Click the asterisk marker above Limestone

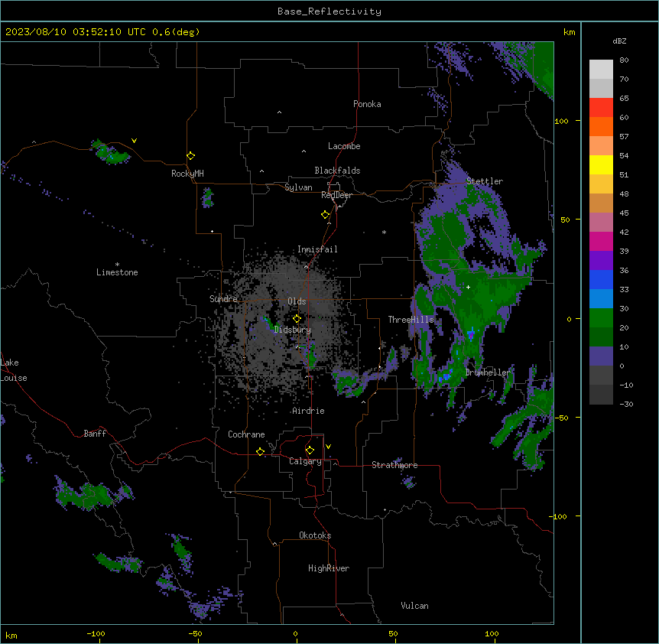coord(117,265)
